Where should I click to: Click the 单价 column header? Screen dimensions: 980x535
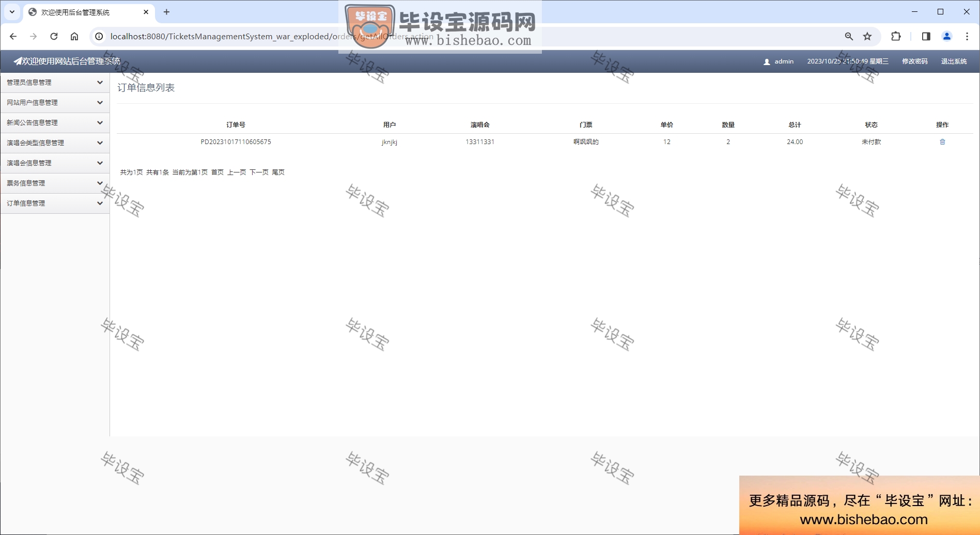pos(667,125)
